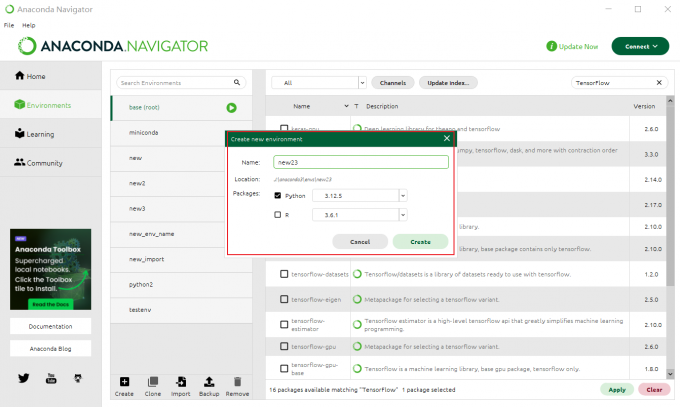Click the green play icon on base (root)
The height and width of the screenshot is (407, 680).
pyautogui.click(x=232, y=108)
